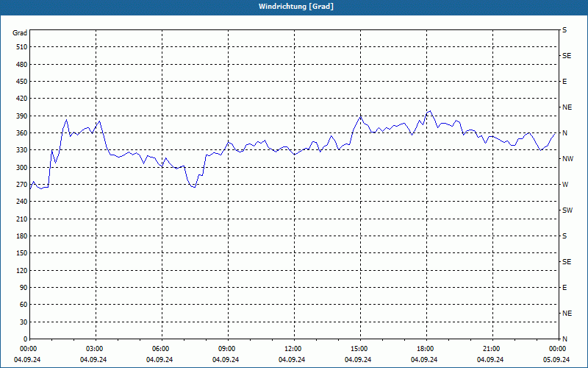This screenshot has width=588, height=368.
Task: Select the W compass label
Action: (565, 185)
